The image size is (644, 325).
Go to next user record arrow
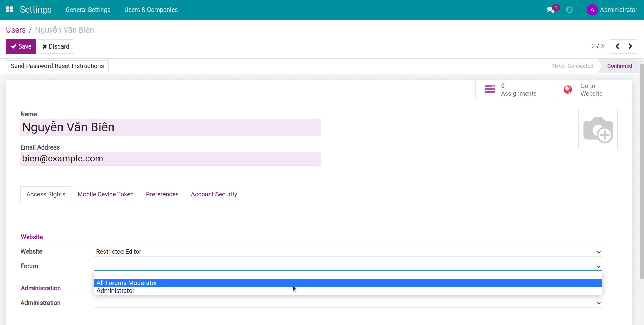tap(630, 46)
